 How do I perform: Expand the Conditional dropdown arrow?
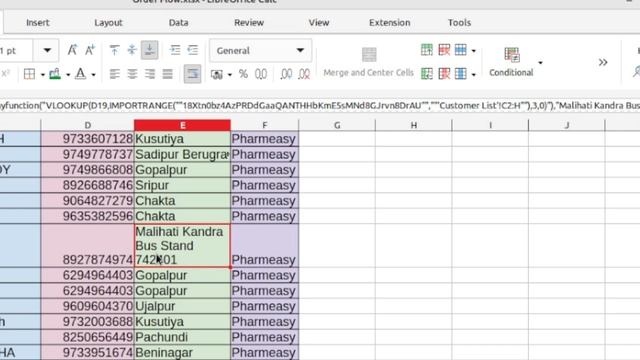click(540, 62)
